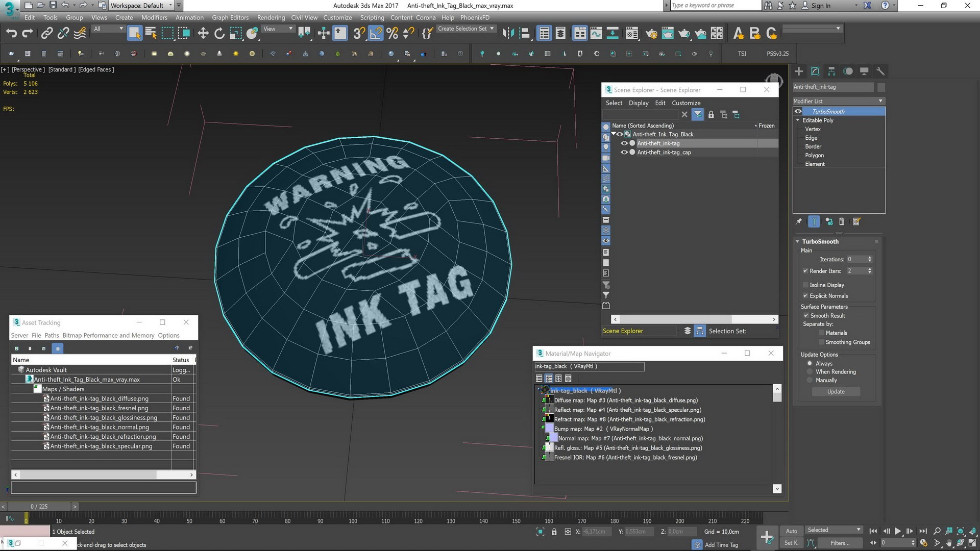Increase TurboSmooth Iterations spinner
This screenshot has height=551, width=980.
click(870, 258)
